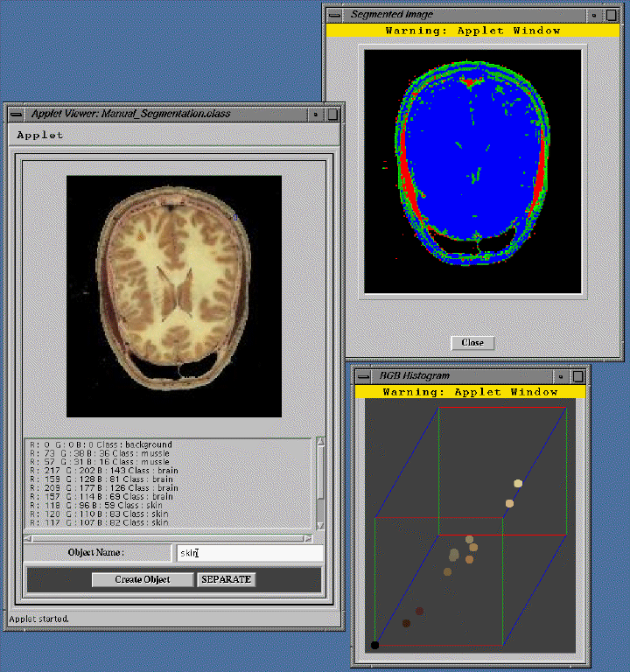Open window menu of Applet Viewer title bar
Viewport: 630px width, 672px height.
pyautogui.click(x=16, y=114)
